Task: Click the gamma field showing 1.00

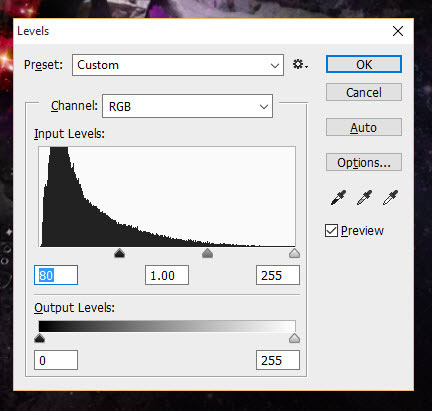Action: 167,275
